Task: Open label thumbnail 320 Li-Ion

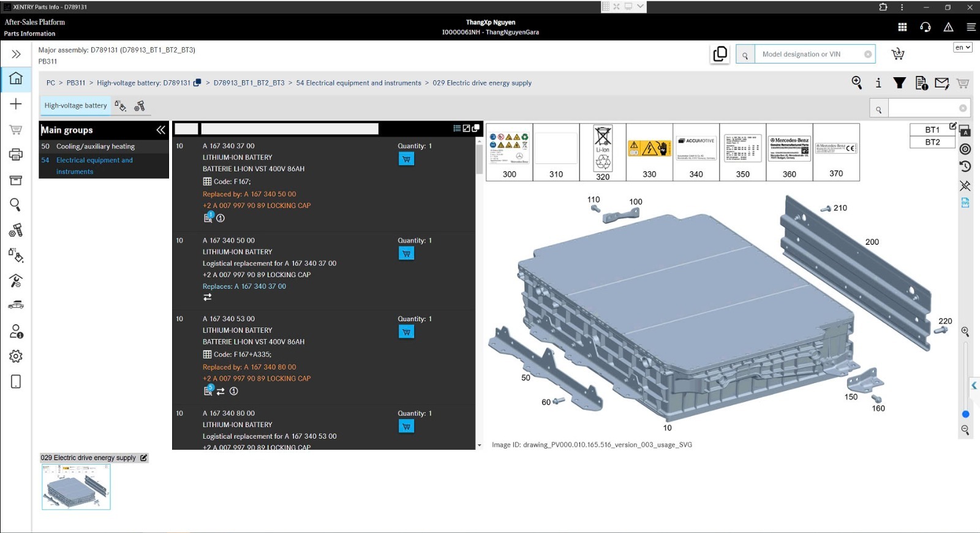Action: point(603,152)
